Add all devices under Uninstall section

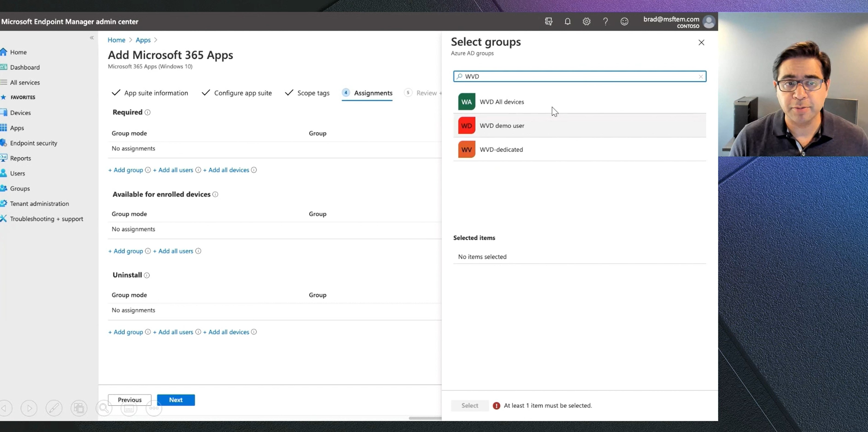(x=226, y=332)
